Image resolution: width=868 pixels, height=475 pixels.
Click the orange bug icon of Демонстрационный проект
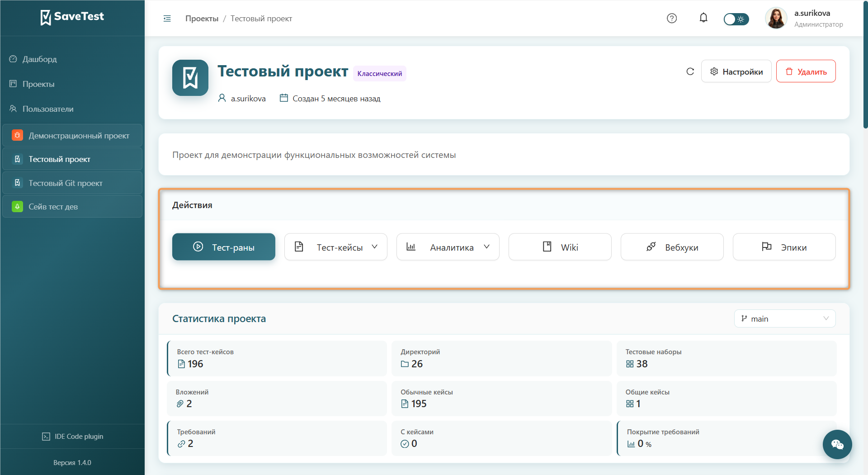(x=17, y=135)
